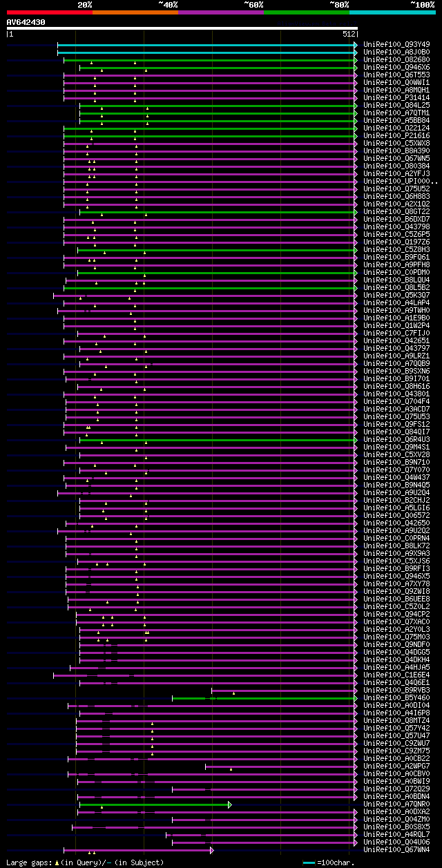Click the green 80% identity color segment
Image resolution: width=442 pixels, height=868 pixels.
click(x=307, y=12)
